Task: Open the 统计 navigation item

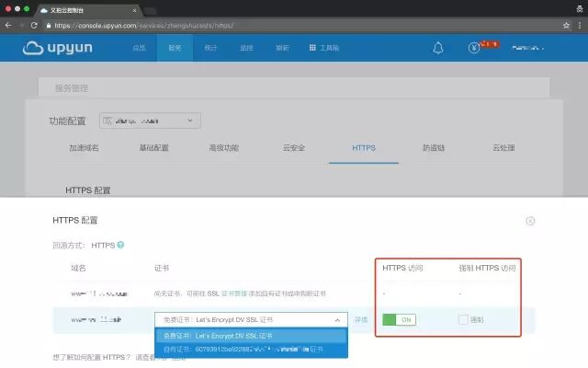Action: (210, 48)
